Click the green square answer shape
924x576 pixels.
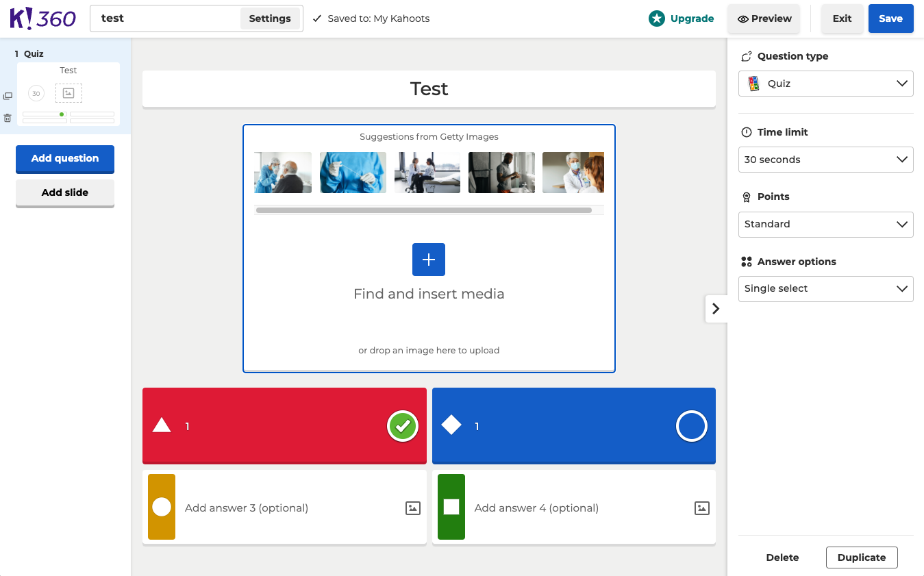451,507
